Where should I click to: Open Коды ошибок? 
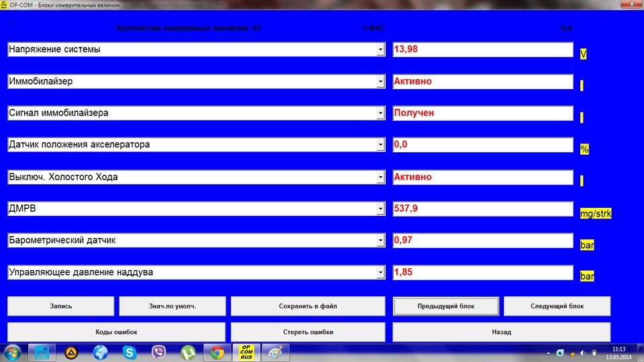click(x=116, y=332)
